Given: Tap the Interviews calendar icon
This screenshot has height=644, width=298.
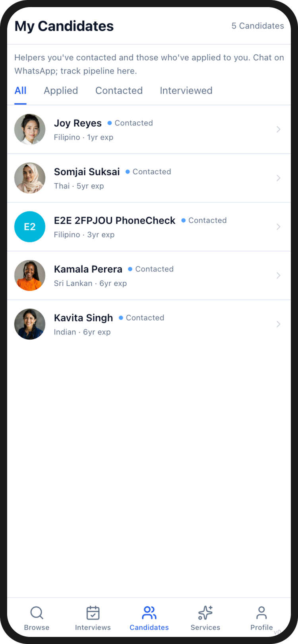Looking at the screenshot, I should tap(93, 613).
